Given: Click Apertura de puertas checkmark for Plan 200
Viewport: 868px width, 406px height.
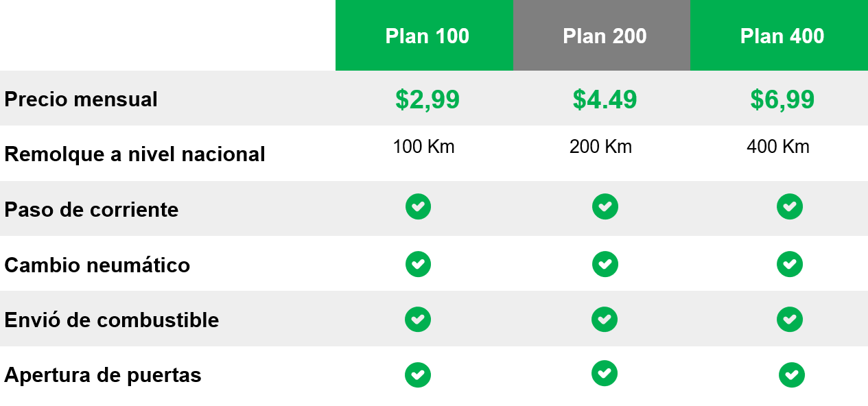Looking at the screenshot, I should (x=605, y=374).
